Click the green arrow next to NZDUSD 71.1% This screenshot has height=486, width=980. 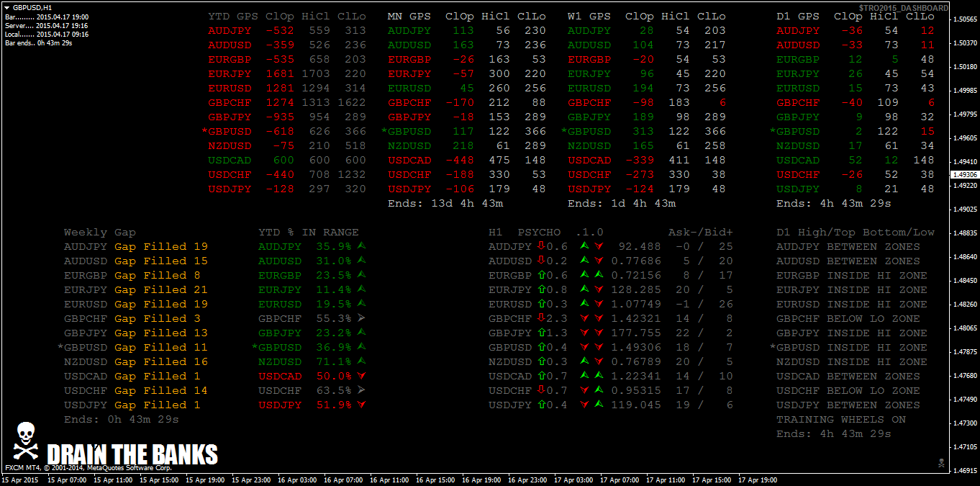pyautogui.click(x=362, y=361)
